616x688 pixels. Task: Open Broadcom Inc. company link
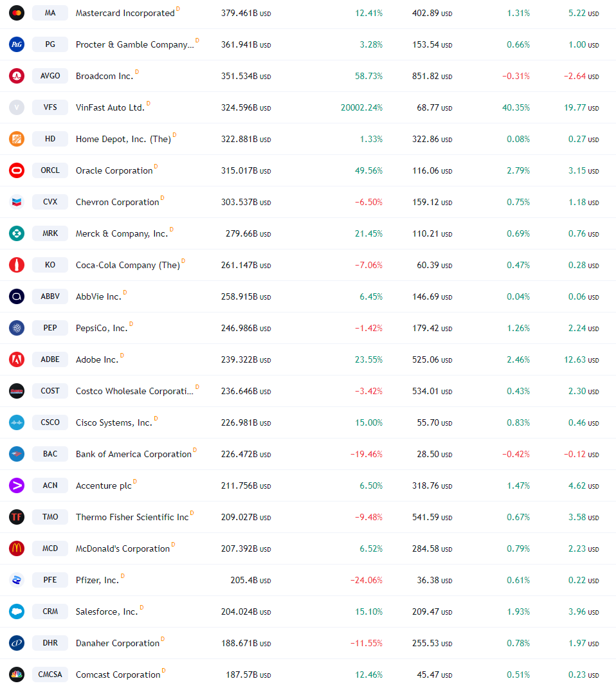pos(104,77)
